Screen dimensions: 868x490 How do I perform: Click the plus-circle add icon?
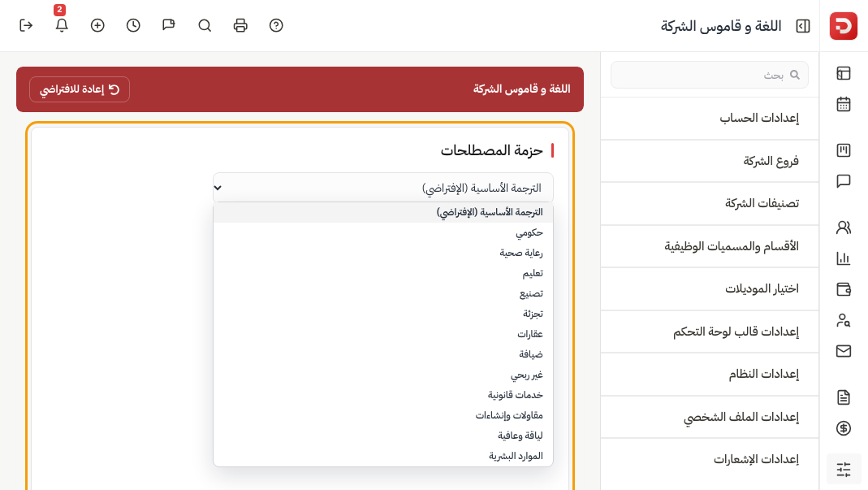click(x=97, y=25)
